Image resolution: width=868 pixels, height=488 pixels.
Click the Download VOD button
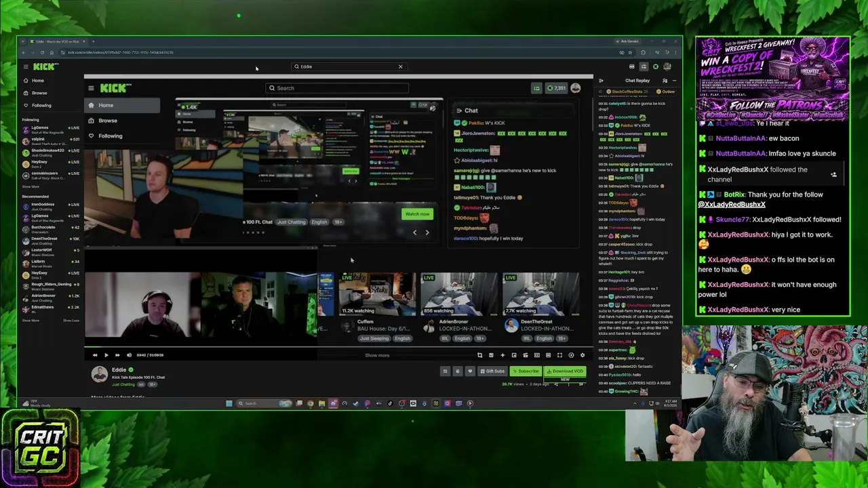point(566,371)
